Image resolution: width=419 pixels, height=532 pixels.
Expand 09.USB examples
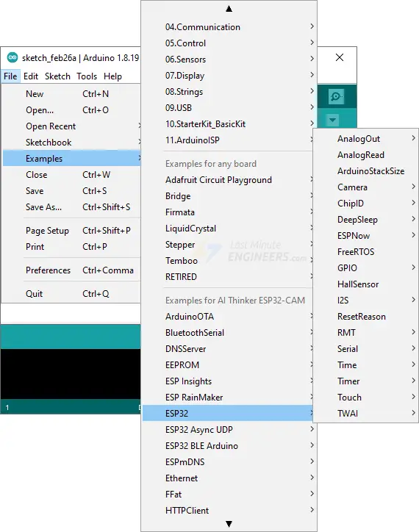(229, 108)
